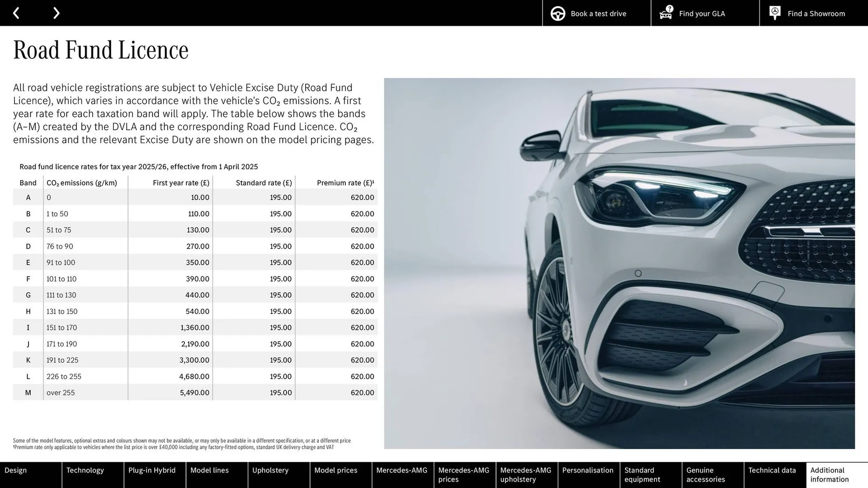Screen dimensions: 868x488
Task: Open Mercedes-AMG prices section
Action: [x=463, y=474]
